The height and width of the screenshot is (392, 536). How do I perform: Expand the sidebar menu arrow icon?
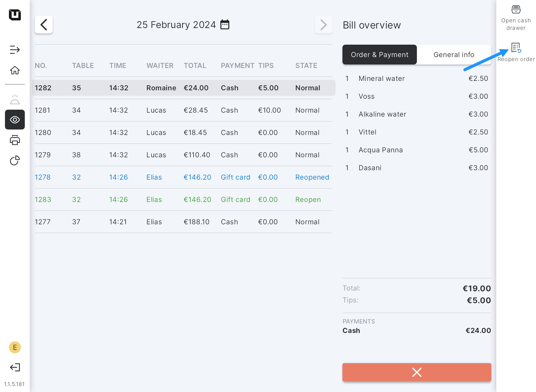[15, 50]
